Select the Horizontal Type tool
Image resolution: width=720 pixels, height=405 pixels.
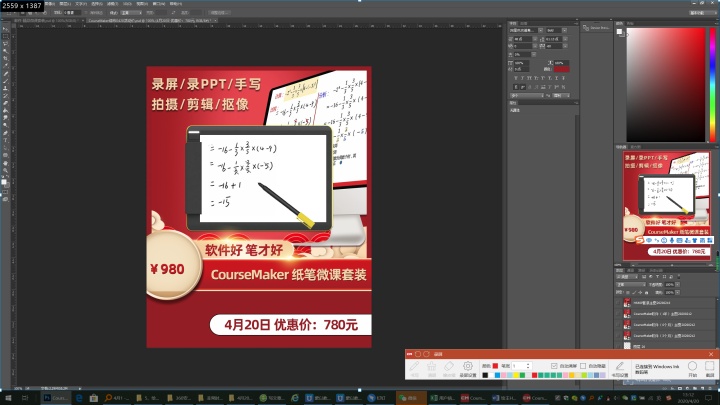6,140
